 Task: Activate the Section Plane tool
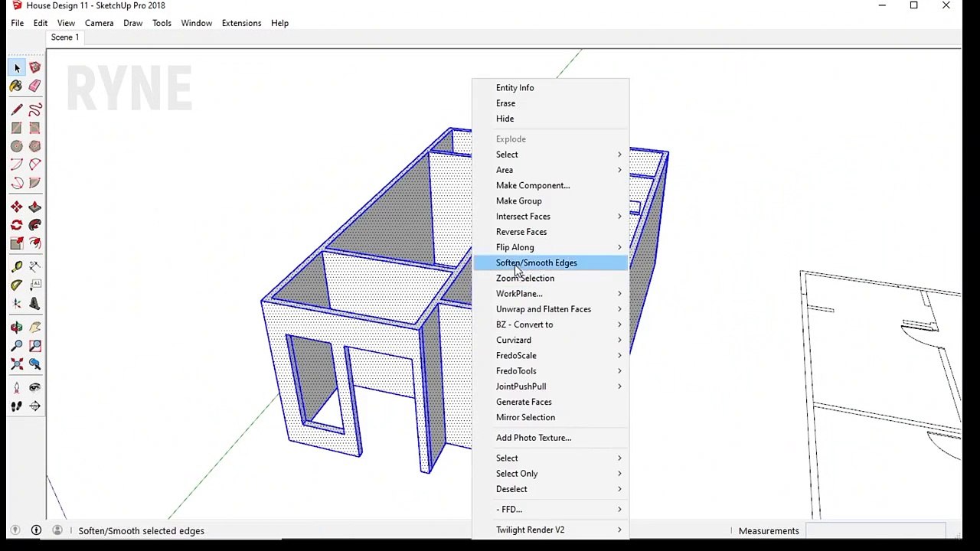click(x=34, y=406)
